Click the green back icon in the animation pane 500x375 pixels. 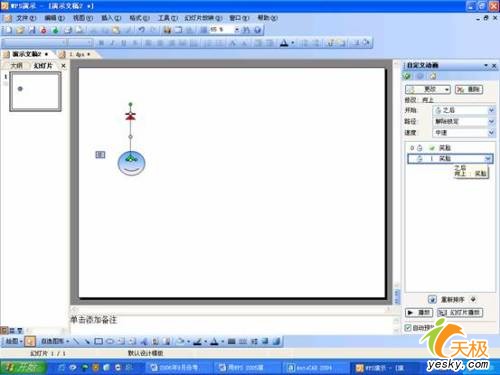[x=407, y=76]
